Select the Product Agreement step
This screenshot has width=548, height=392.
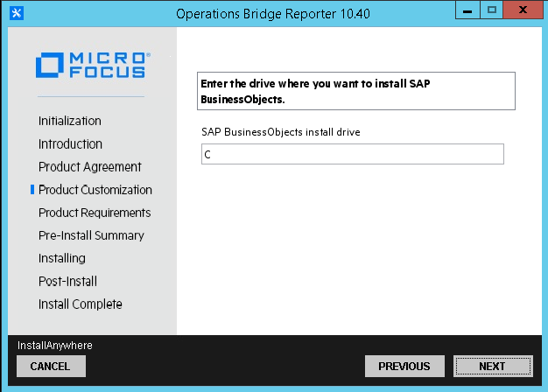point(90,167)
